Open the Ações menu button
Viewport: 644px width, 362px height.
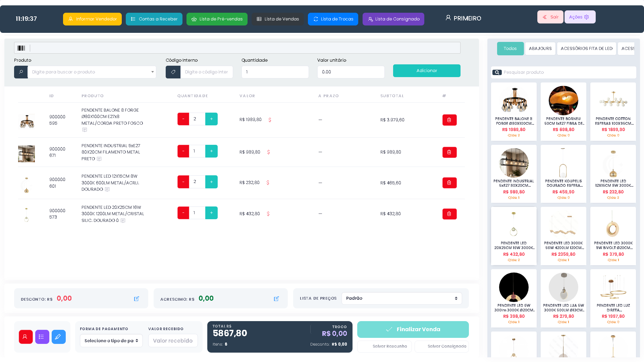580,17
